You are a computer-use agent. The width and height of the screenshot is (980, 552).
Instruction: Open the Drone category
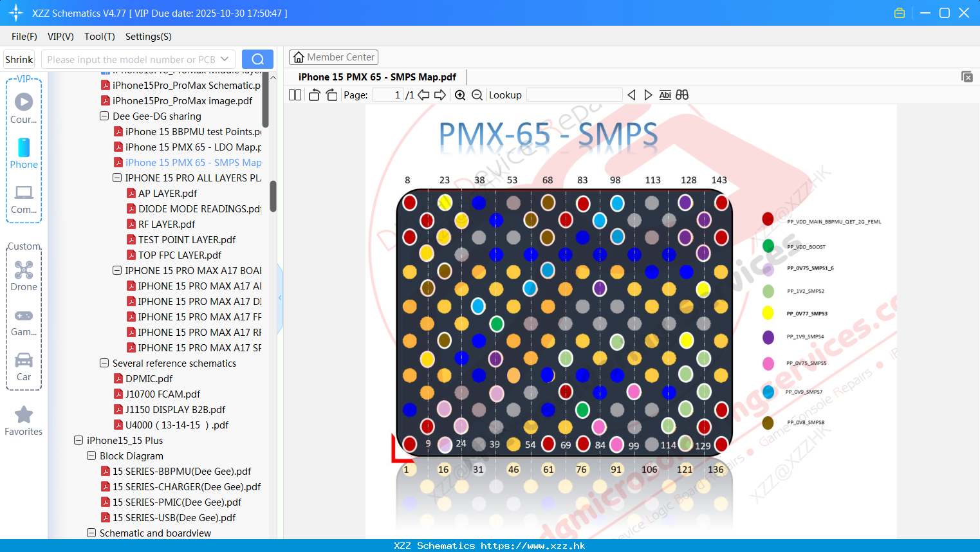pos(24,276)
